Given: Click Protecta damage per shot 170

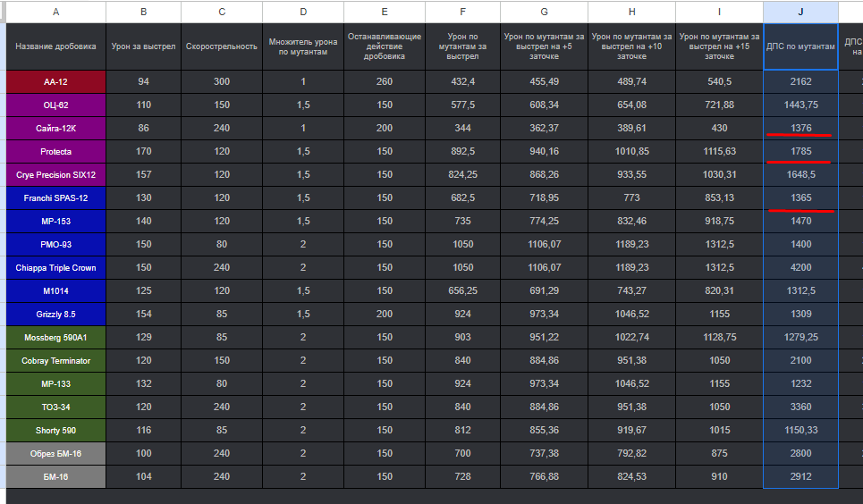Looking at the screenshot, I should point(143,151).
